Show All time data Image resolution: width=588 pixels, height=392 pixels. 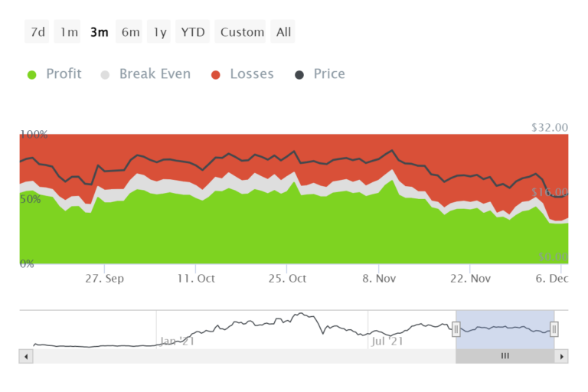tap(283, 32)
